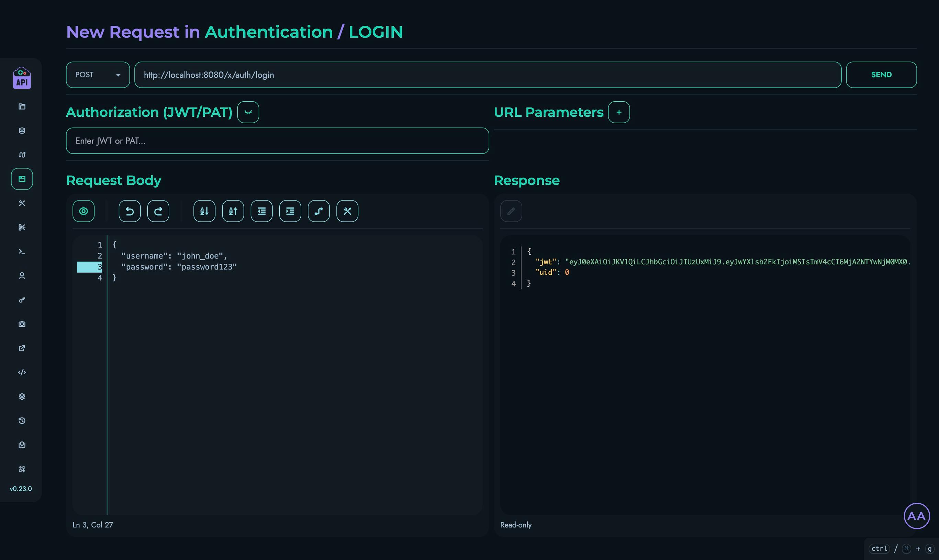Open the database icon in the sidebar
Screen dimensions: 939x560
[22, 130]
